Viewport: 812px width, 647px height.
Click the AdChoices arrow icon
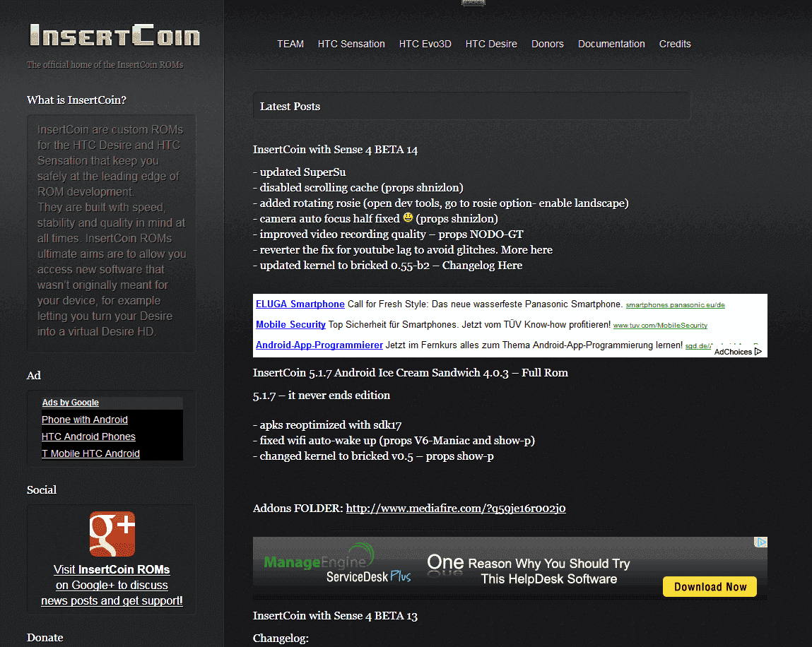tap(758, 352)
